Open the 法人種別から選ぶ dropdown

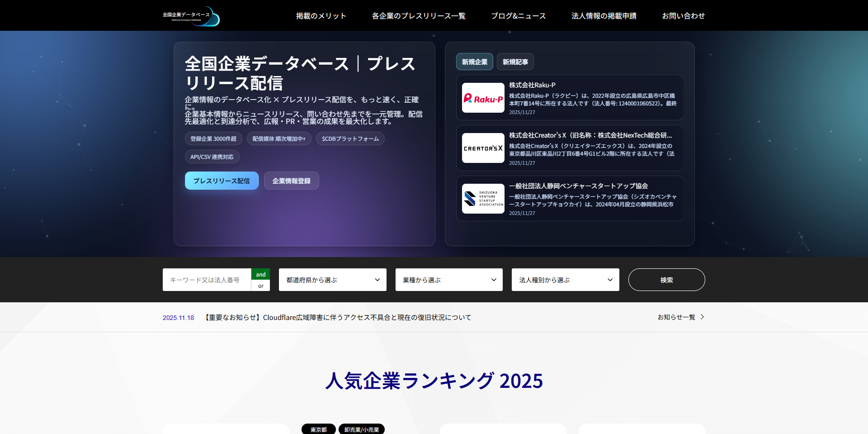pyautogui.click(x=565, y=280)
